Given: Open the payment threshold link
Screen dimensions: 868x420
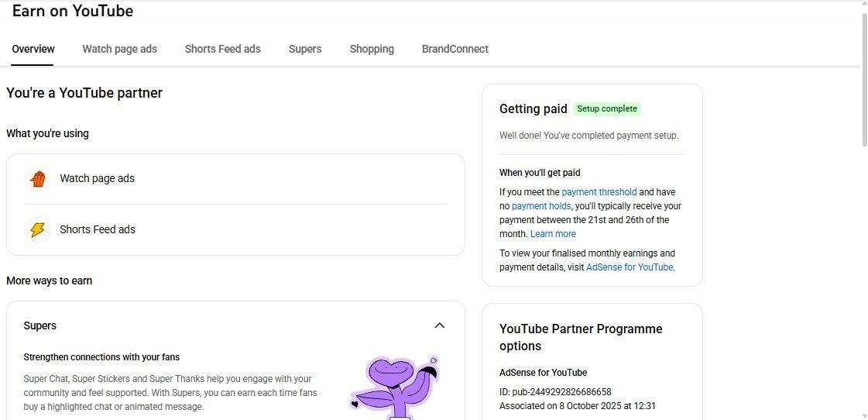Looking at the screenshot, I should [x=599, y=192].
